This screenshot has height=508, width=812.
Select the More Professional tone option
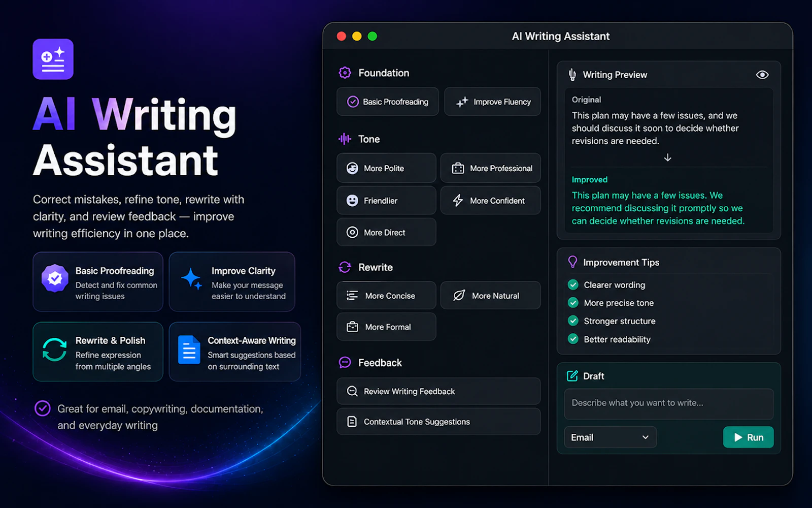491,168
